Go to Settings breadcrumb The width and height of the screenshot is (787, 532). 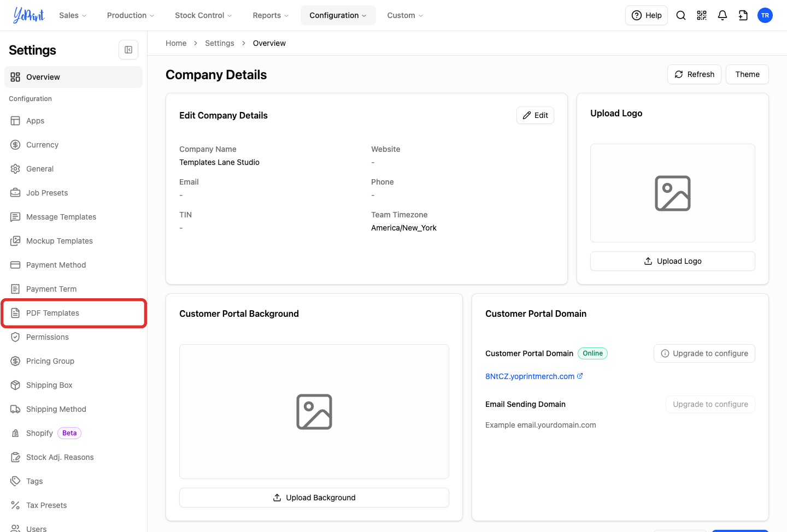tap(220, 43)
